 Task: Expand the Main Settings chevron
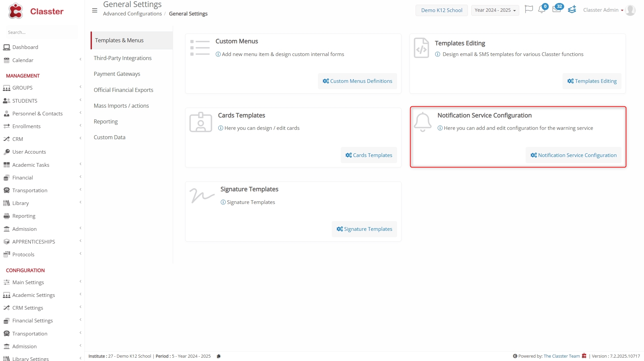point(80,281)
